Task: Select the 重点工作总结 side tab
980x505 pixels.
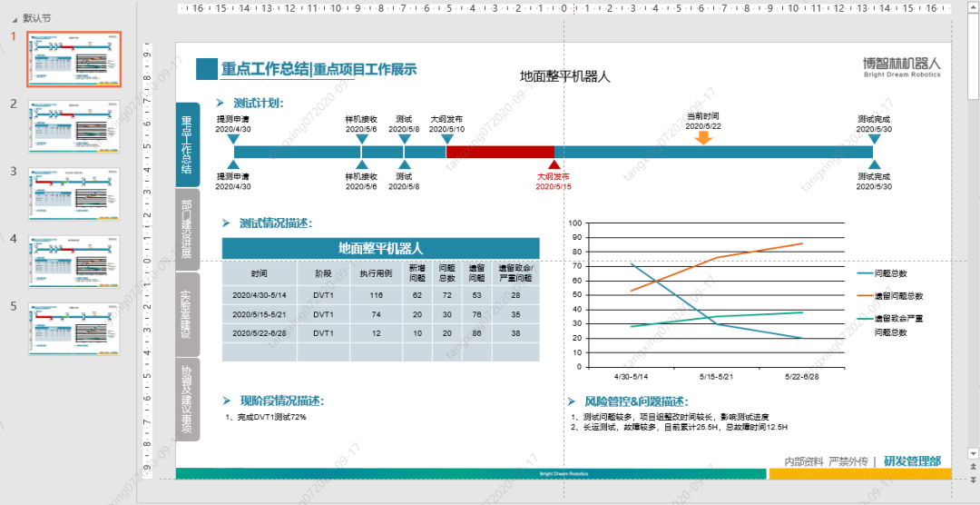Action: click(x=188, y=144)
